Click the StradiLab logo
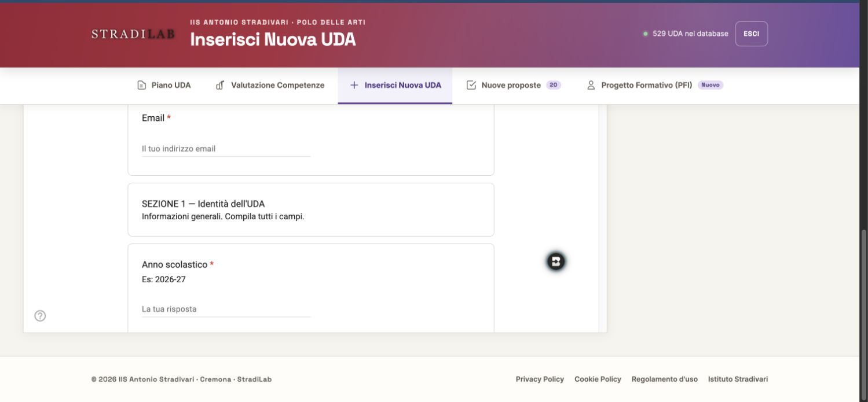This screenshot has width=868, height=402. 133,34
